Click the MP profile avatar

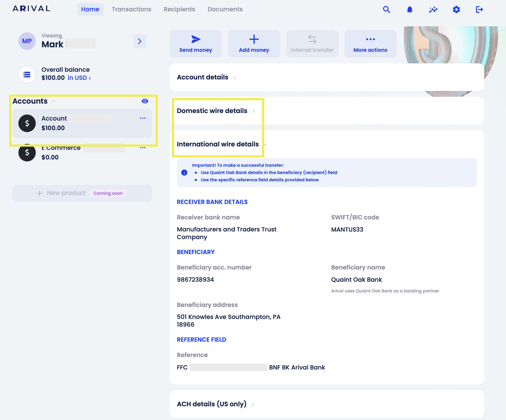click(x=27, y=41)
